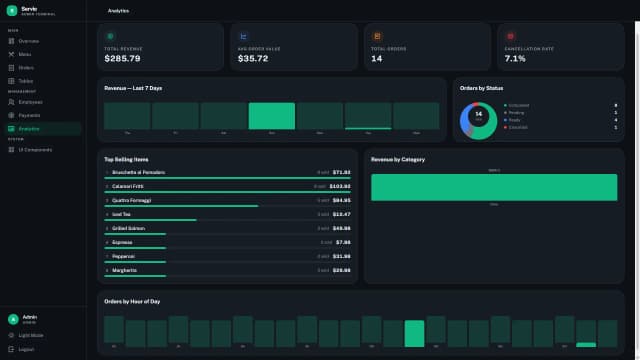
Task: Click the Revenue by Category heading
Action: [x=398, y=160]
